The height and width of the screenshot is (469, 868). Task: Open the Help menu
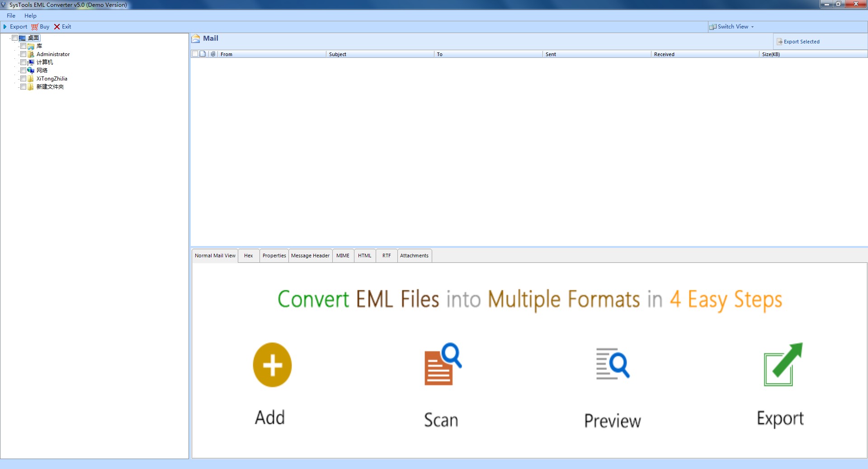30,16
